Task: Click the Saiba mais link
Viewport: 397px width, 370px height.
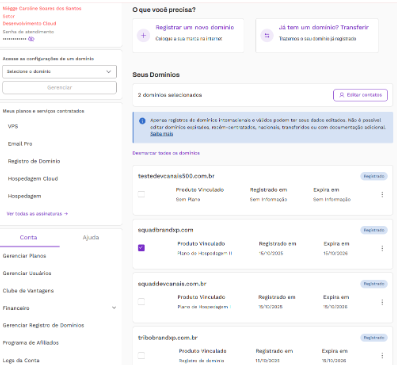Action: (161, 134)
